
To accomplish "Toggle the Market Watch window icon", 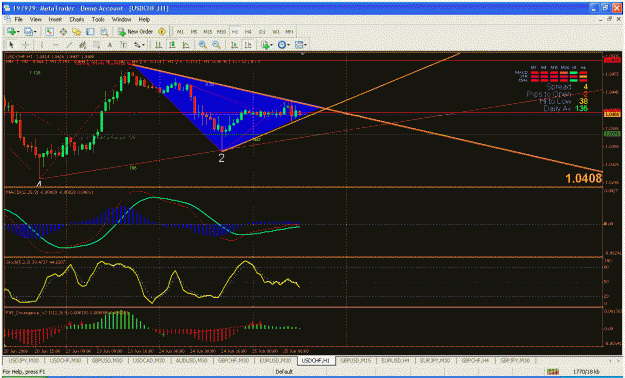I will click(49, 32).
